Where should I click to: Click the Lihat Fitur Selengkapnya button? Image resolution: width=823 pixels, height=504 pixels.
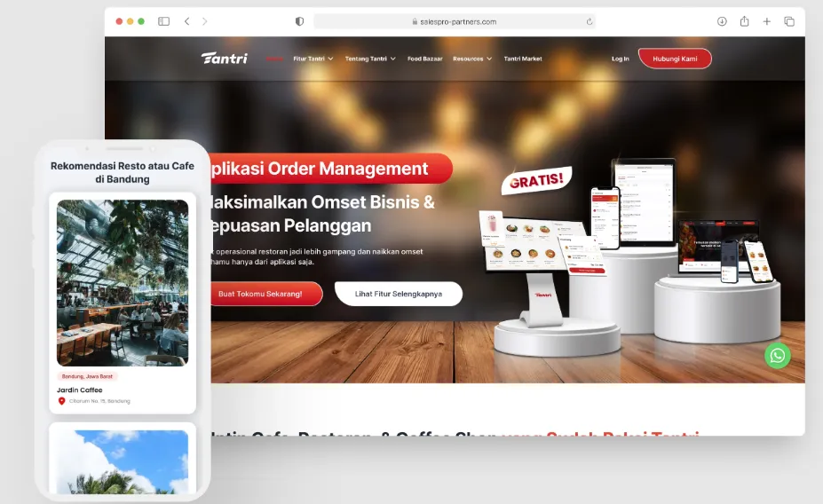(x=399, y=294)
